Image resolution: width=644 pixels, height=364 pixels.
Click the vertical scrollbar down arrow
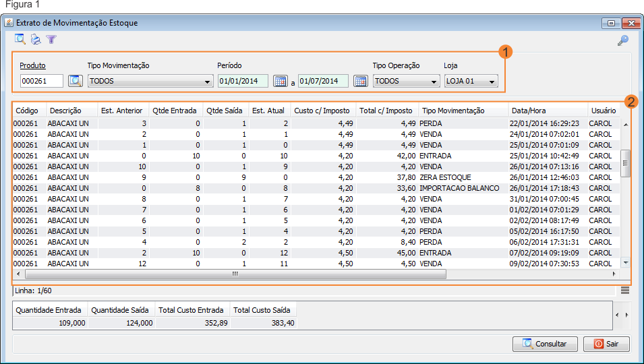(x=626, y=262)
